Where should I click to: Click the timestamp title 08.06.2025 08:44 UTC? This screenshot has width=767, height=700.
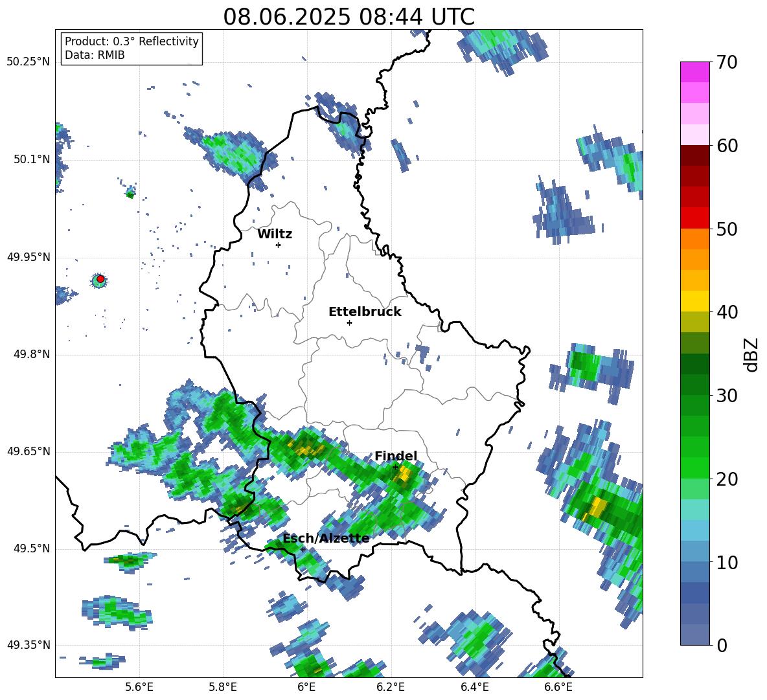pyautogui.click(x=349, y=17)
